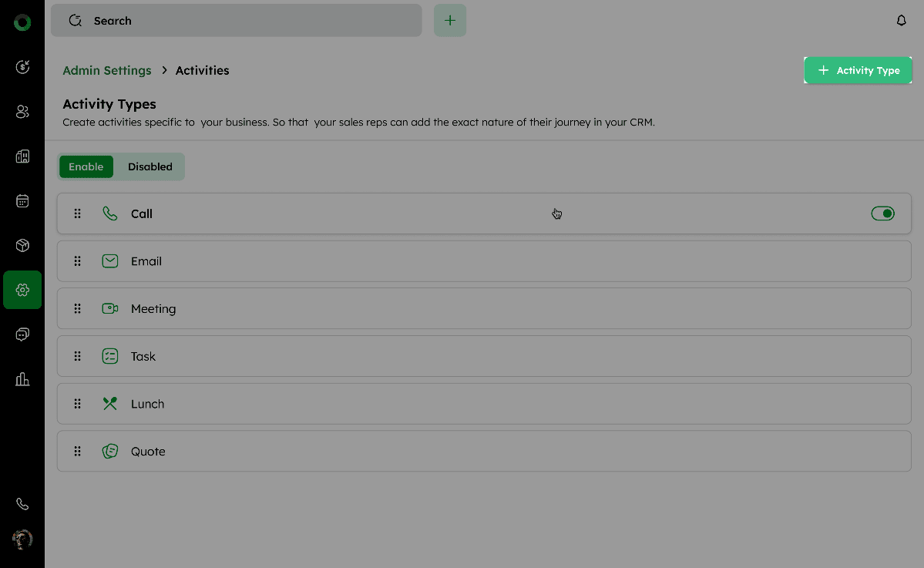Click the Activity Type button

coord(858,70)
